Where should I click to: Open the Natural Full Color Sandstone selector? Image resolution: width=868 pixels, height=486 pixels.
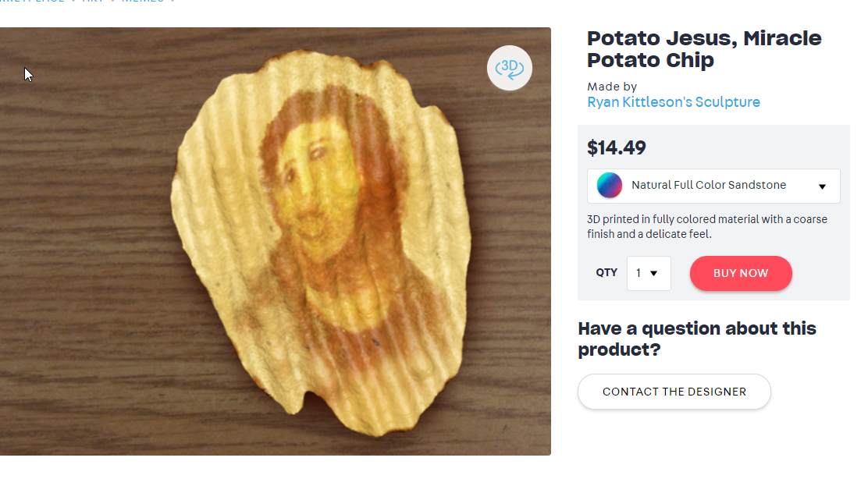click(x=709, y=186)
